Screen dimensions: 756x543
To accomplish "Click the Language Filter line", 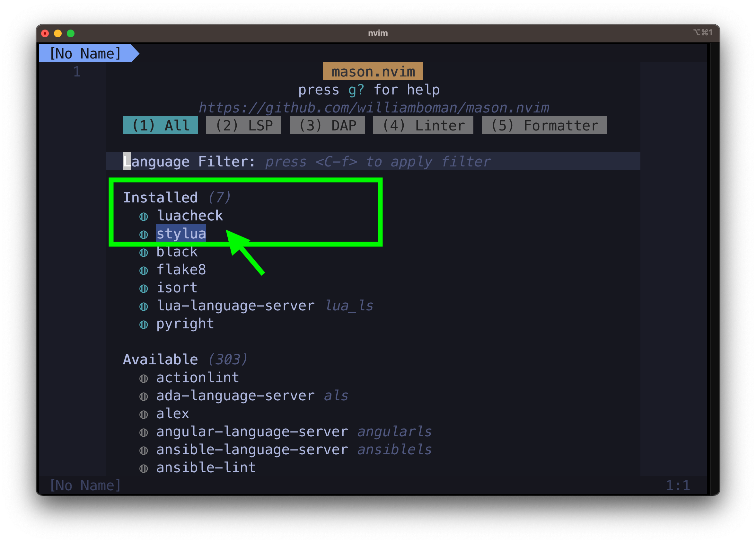I will (373, 161).
